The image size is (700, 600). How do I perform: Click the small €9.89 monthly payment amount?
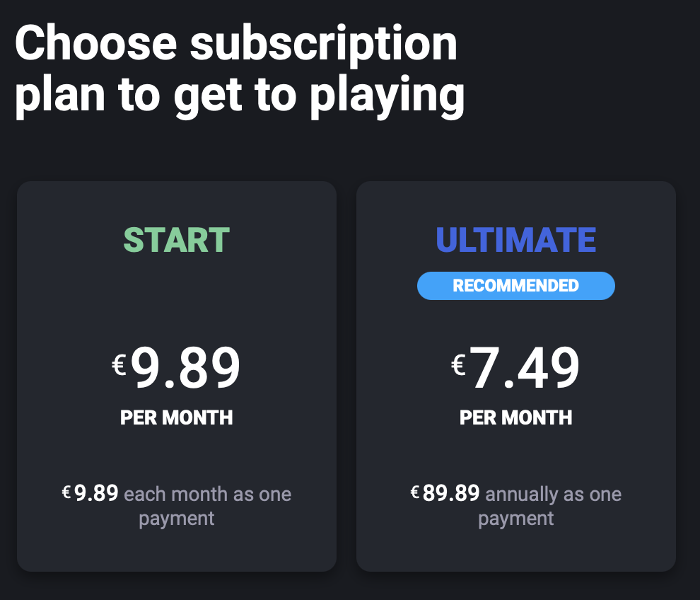pos(91,493)
